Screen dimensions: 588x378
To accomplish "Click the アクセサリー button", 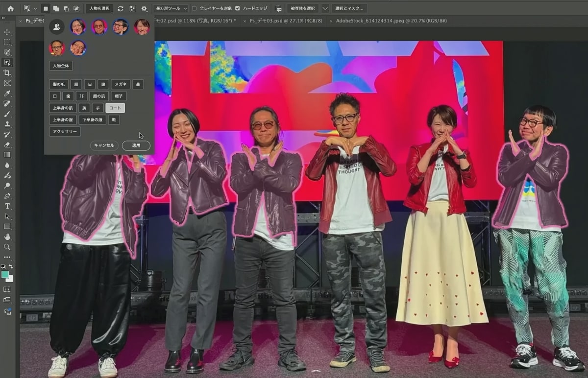I will [65, 131].
